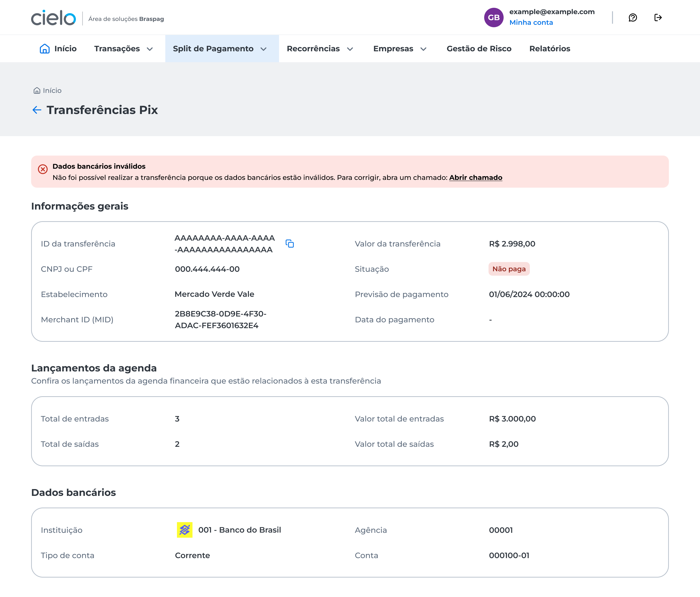Click the Total de saídas value 2
700x597 pixels.
point(177,444)
